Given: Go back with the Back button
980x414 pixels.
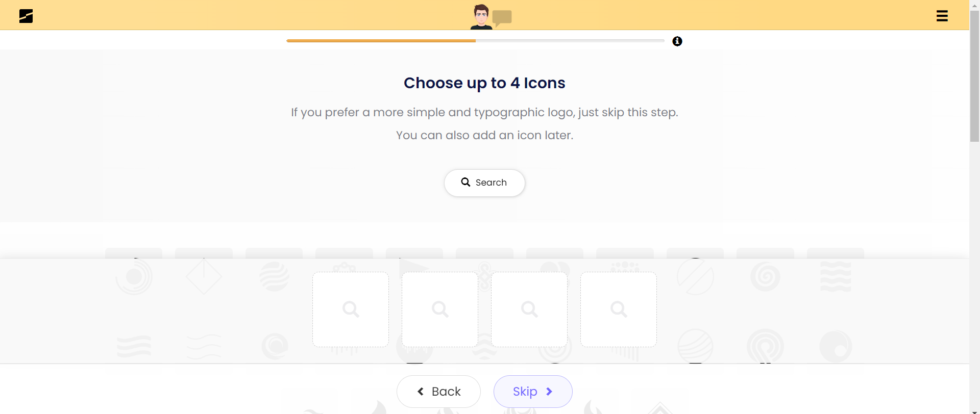Looking at the screenshot, I should pyautogui.click(x=438, y=392).
